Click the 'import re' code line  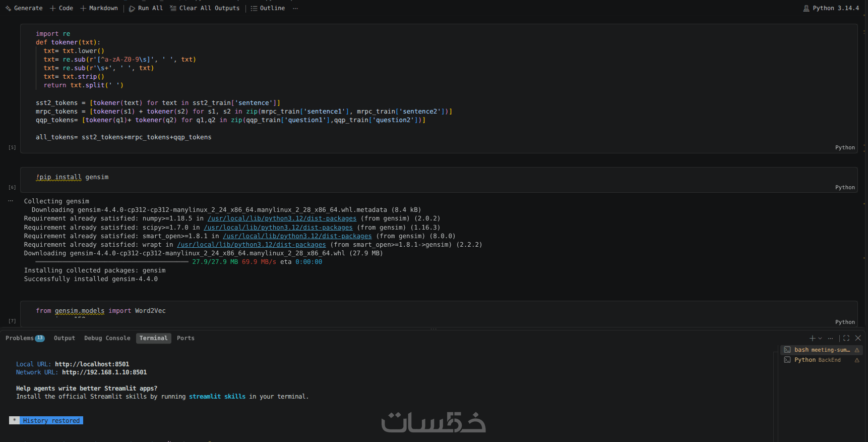coord(53,34)
